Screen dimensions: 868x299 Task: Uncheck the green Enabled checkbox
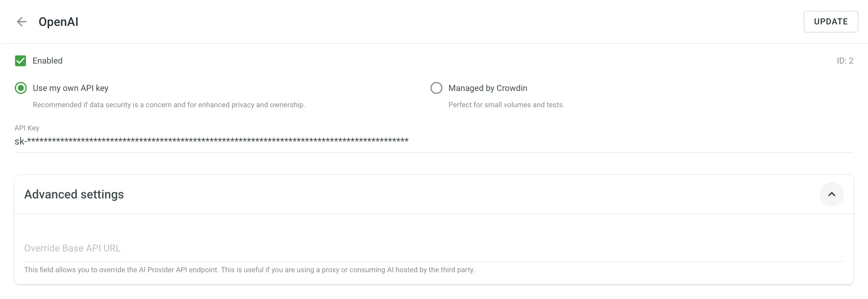tap(20, 61)
